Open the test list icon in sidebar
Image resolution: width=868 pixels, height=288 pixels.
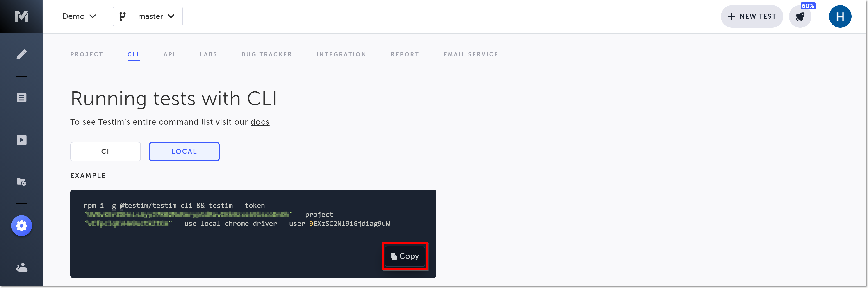(x=22, y=98)
